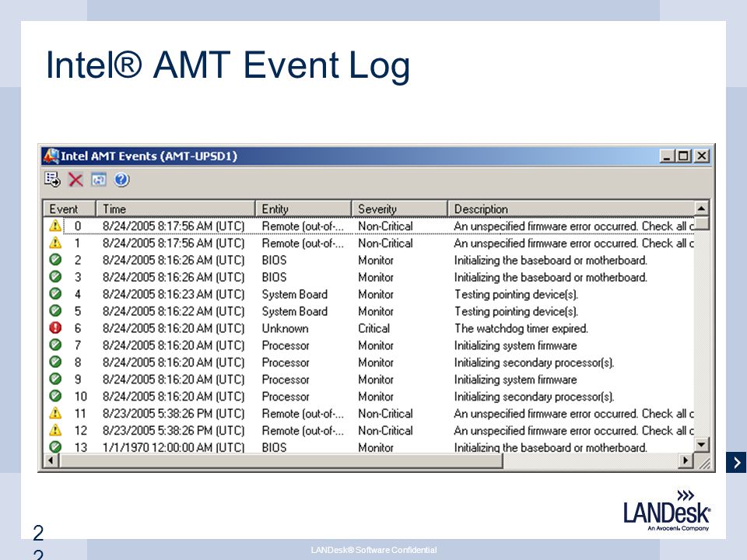Select event 2 "BIOS" entity cell

coord(274,261)
